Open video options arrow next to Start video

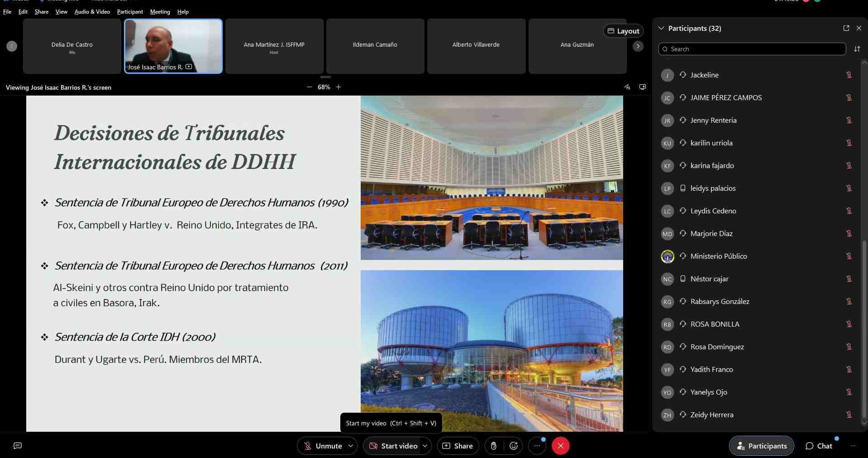tap(425, 446)
